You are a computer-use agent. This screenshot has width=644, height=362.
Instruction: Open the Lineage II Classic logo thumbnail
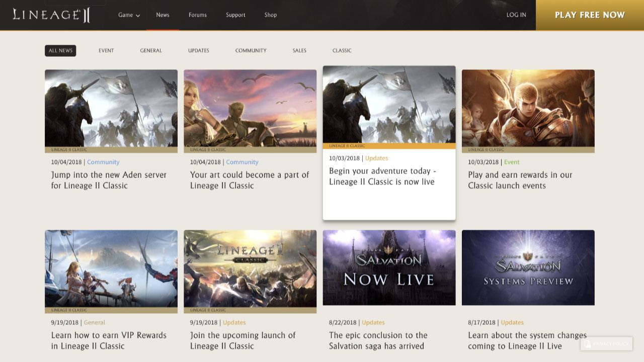pyautogui.click(x=250, y=268)
